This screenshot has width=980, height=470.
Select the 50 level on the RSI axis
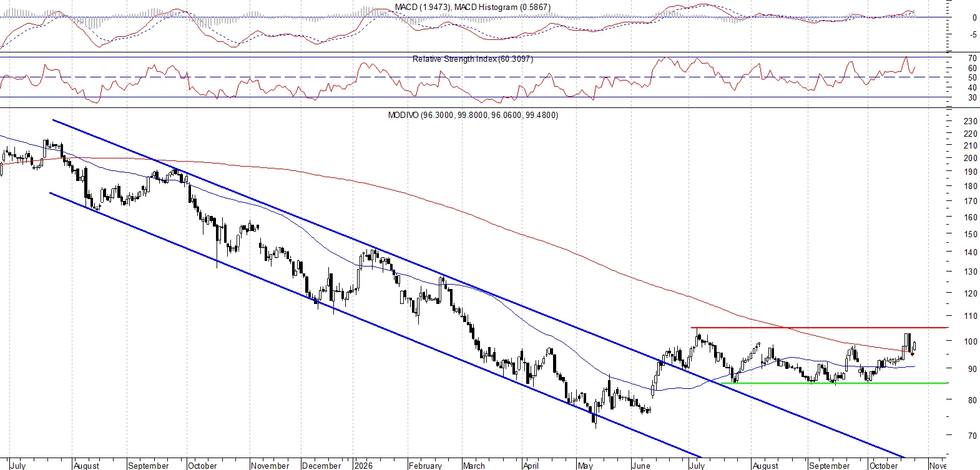(973, 78)
